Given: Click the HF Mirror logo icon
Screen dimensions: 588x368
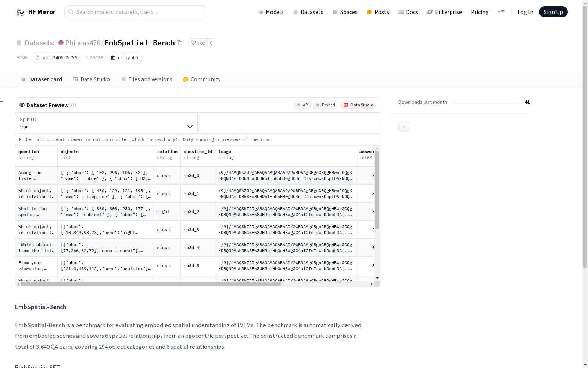Looking at the screenshot, I should (x=20, y=12).
